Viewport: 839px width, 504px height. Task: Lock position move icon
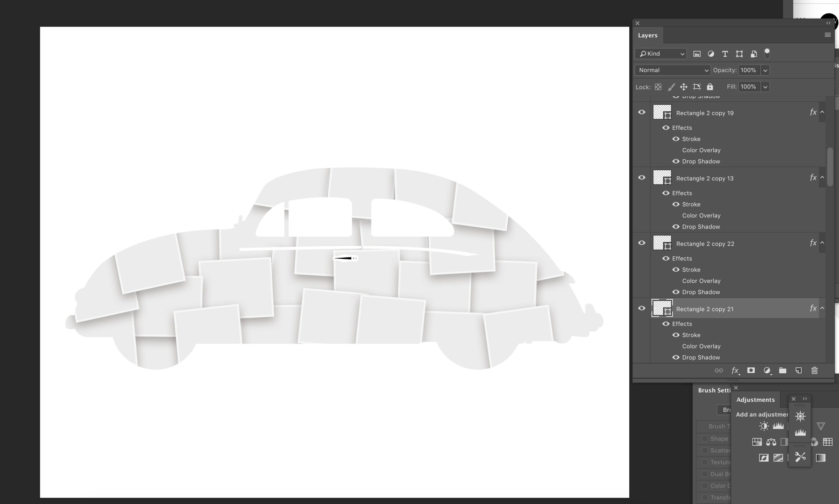tap(684, 87)
